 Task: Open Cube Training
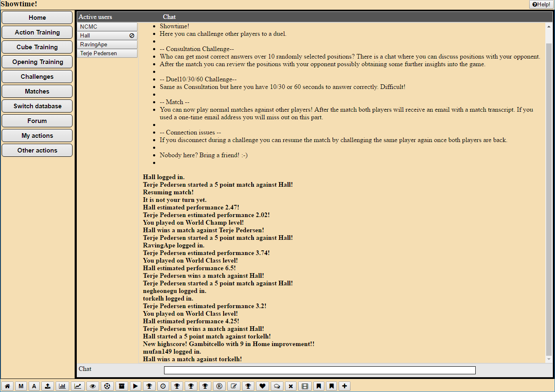[x=37, y=47]
